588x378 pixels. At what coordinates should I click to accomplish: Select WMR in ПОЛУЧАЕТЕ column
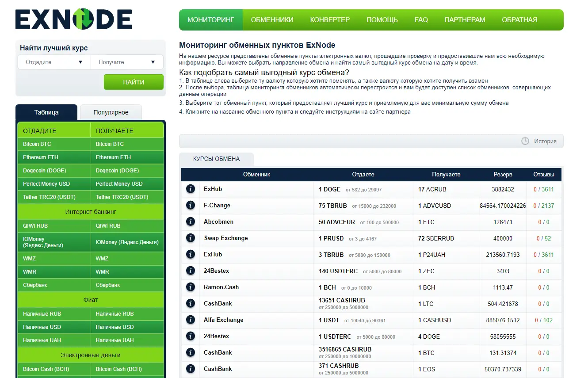(x=127, y=272)
